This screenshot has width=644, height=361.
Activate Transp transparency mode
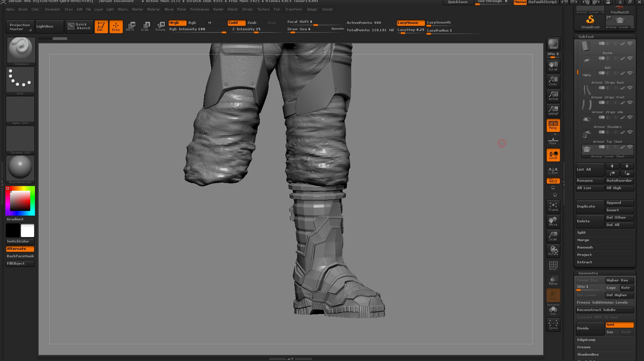pos(553,280)
